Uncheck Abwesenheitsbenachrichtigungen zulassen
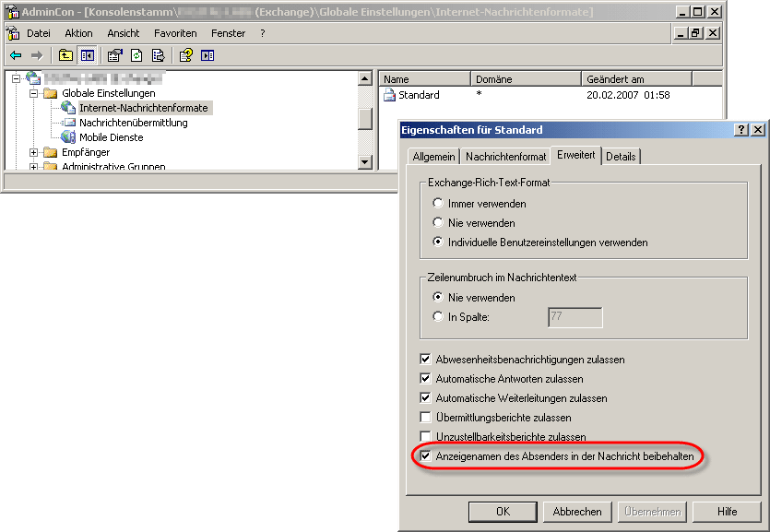Image resolution: width=770 pixels, height=532 pixels. point(425,360)
